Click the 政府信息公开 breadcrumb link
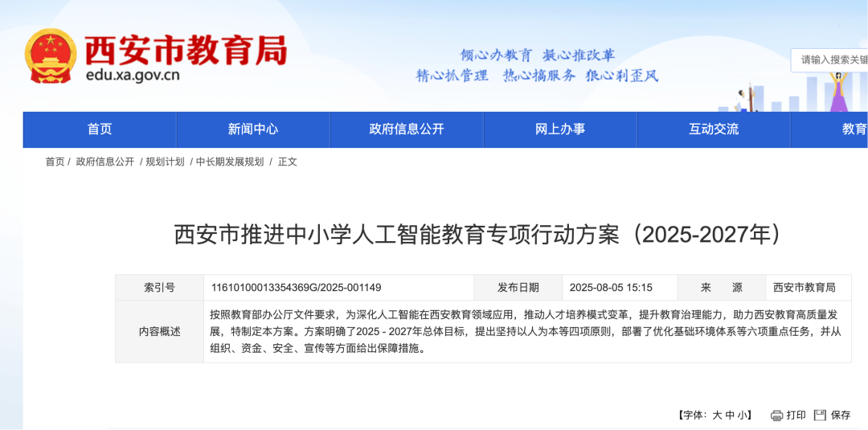The height and width of the screenshot is (430, 868). pos(105,162)
